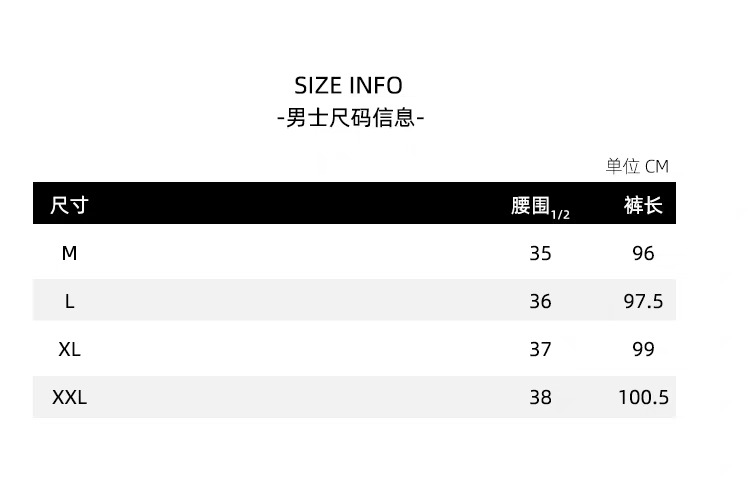Click the 尺寸 column header

pos(70,205)
